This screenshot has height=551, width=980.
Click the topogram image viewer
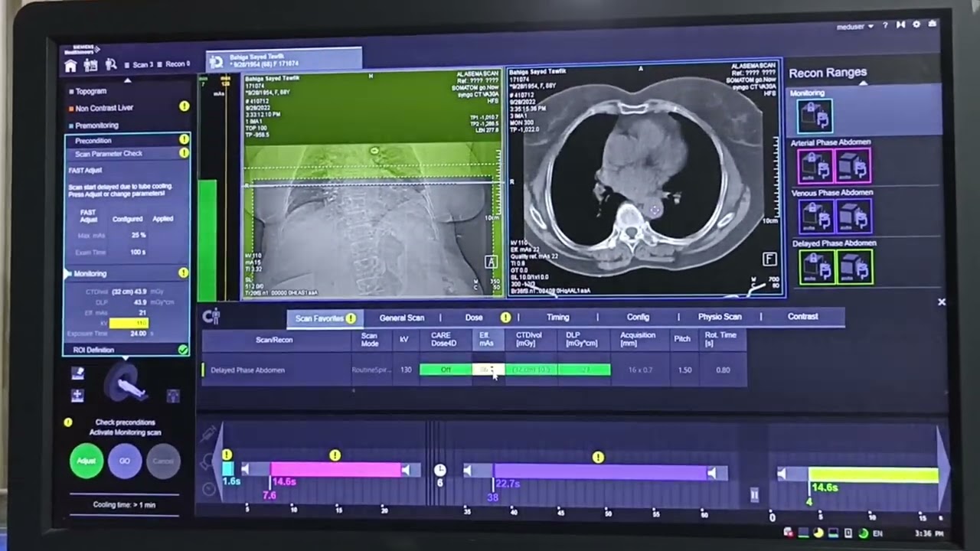click(x=372, y=184)
